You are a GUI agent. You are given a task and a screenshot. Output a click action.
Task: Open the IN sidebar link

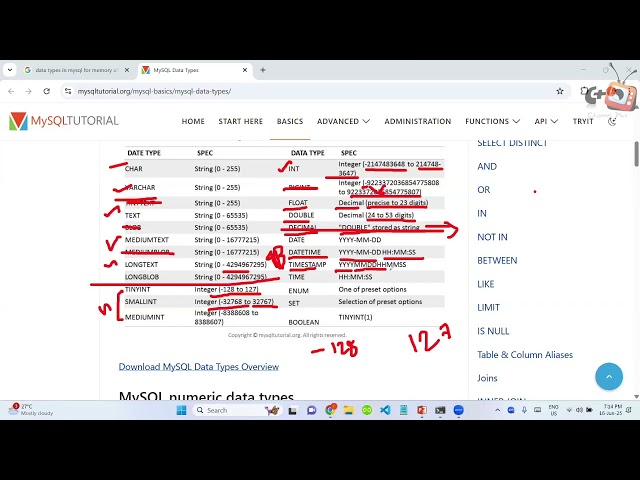482,213
